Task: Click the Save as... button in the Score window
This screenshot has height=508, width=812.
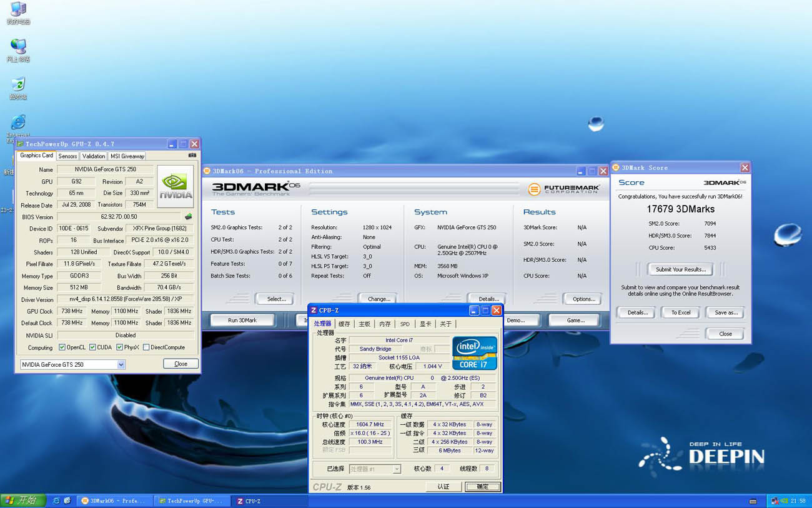Action: pyautogui.click(x=726, y=312)
